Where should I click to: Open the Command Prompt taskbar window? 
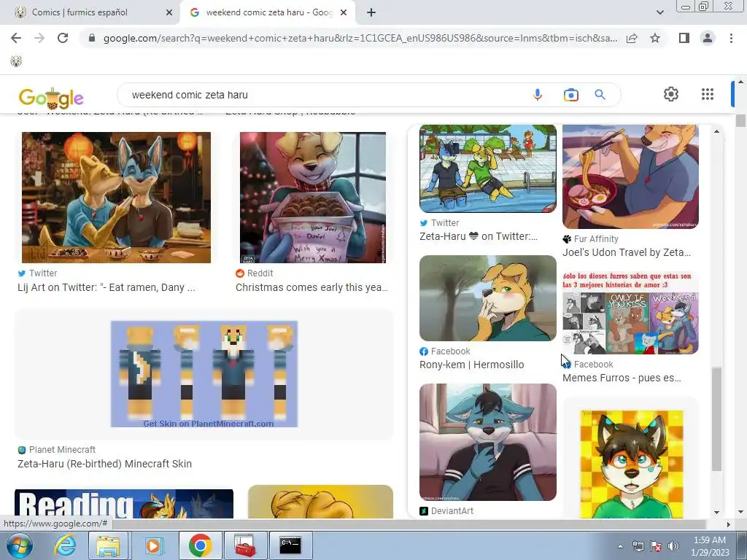[291, 545]
